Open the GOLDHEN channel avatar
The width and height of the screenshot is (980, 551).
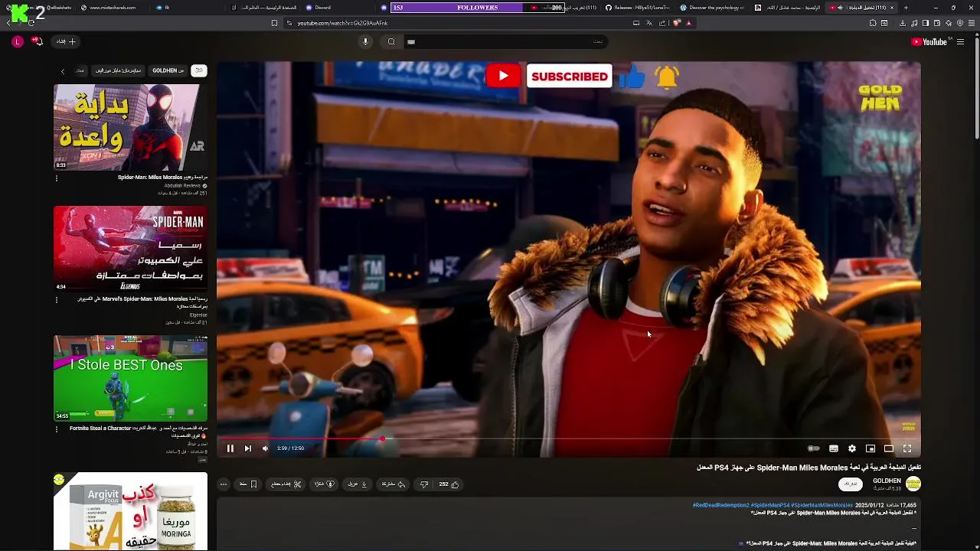point(913,484)
